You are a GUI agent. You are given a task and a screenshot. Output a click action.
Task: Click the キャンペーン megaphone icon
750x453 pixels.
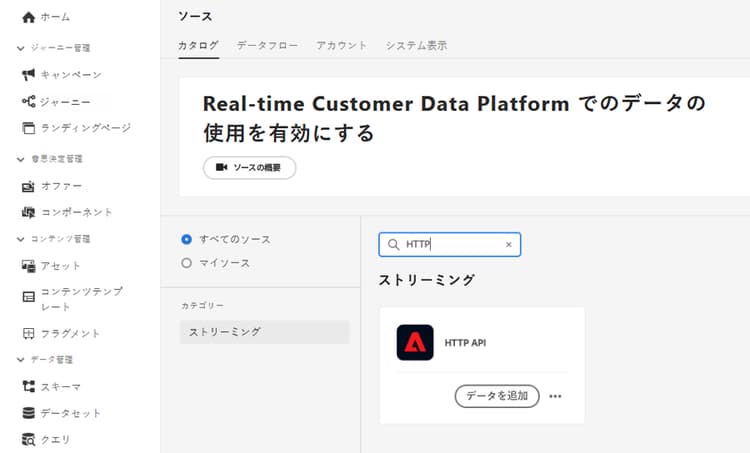tap(29, 75)
